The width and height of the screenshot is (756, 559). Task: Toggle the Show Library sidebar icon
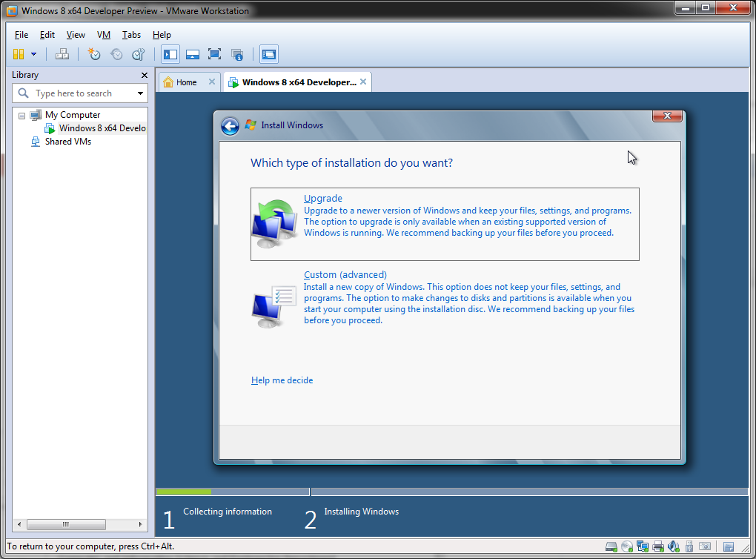pos(170,54)
